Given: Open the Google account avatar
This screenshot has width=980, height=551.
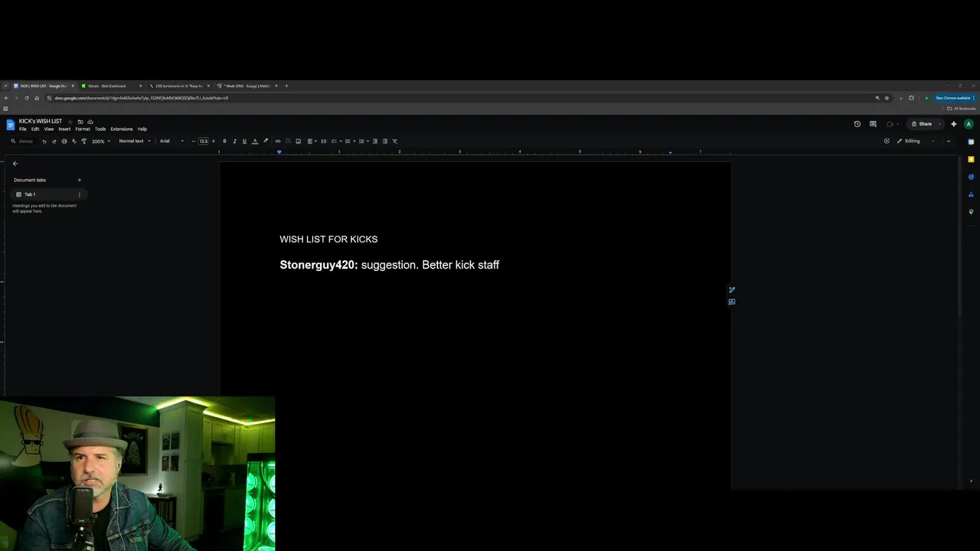Looking at the screenshot, I should (x=969, y=124).
